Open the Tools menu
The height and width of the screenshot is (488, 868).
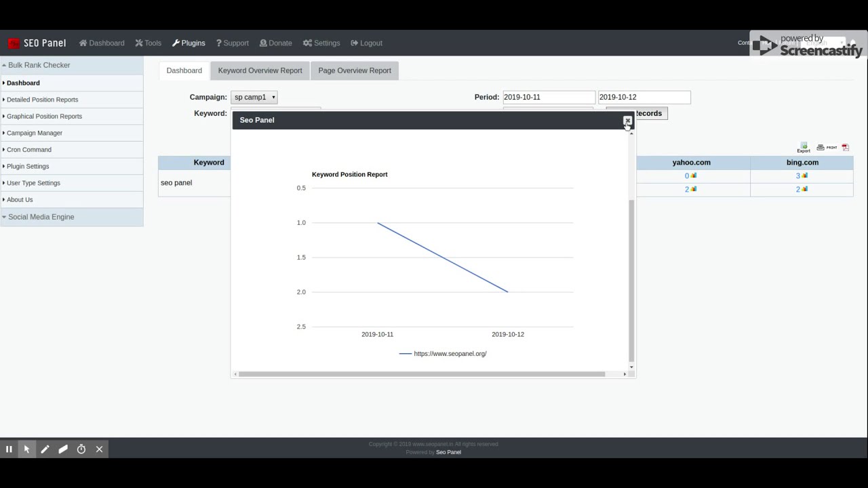coord(148,43)
